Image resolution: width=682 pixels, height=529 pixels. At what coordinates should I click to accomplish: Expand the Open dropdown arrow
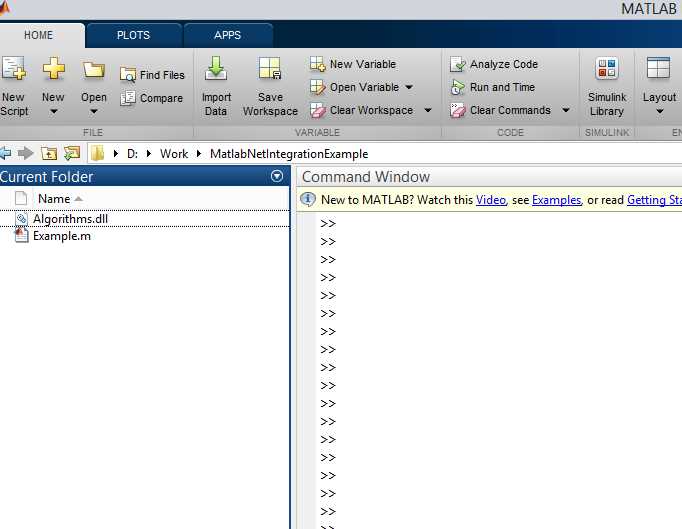click(x=94, y=111)
